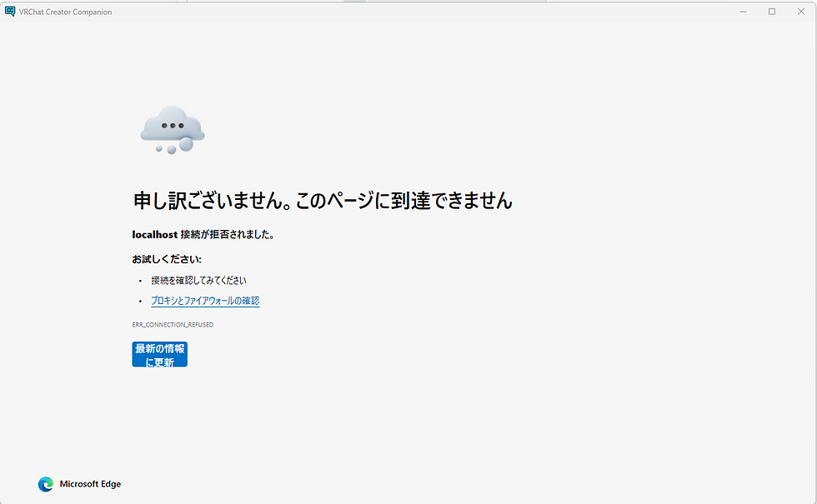Click the ERR_CONNECTION_REFUSED error code text
This screenshot has height=504, width=817.
click(x=172, y=324)
